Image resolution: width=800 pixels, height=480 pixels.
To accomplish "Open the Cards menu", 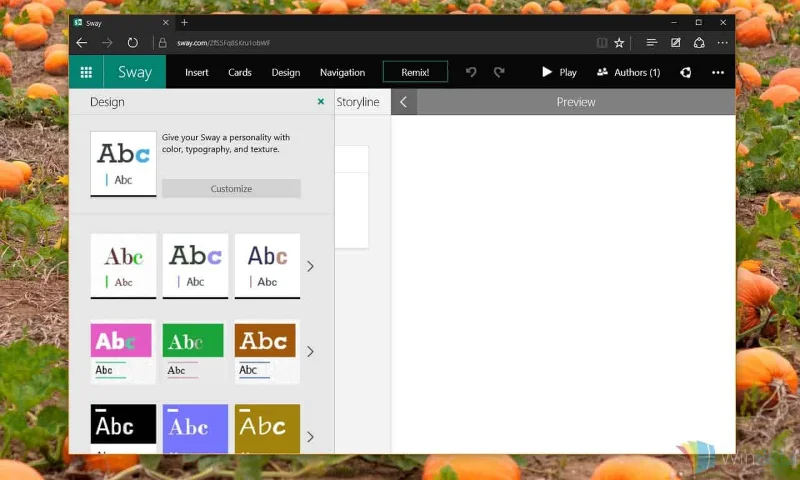I will [240, 72].
